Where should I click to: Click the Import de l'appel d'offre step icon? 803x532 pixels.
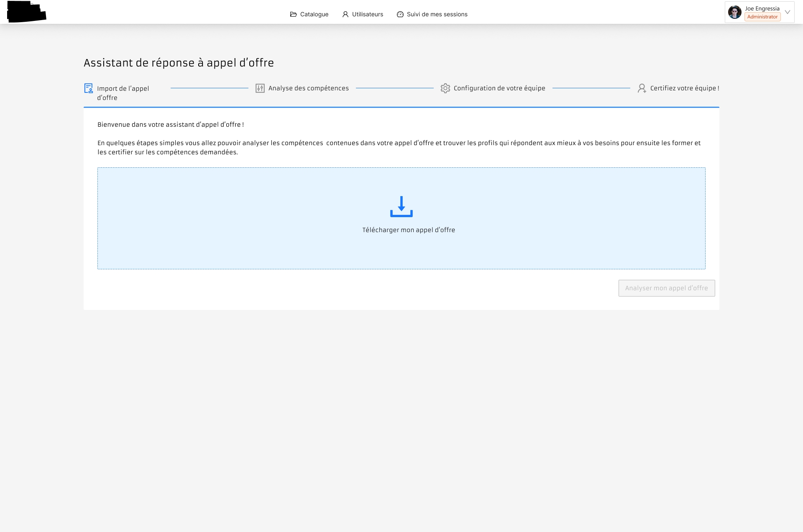(x=89, y=88)
